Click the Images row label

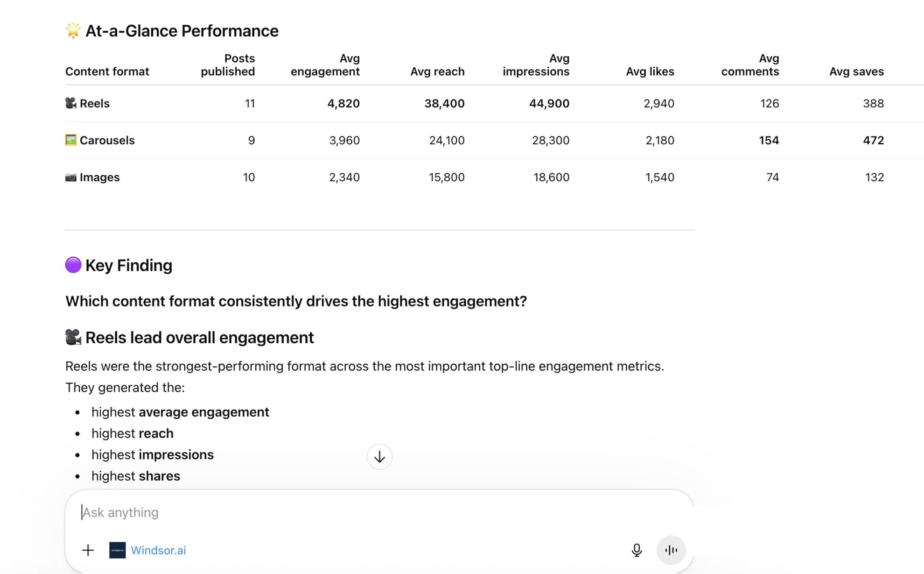pos(100,177)
